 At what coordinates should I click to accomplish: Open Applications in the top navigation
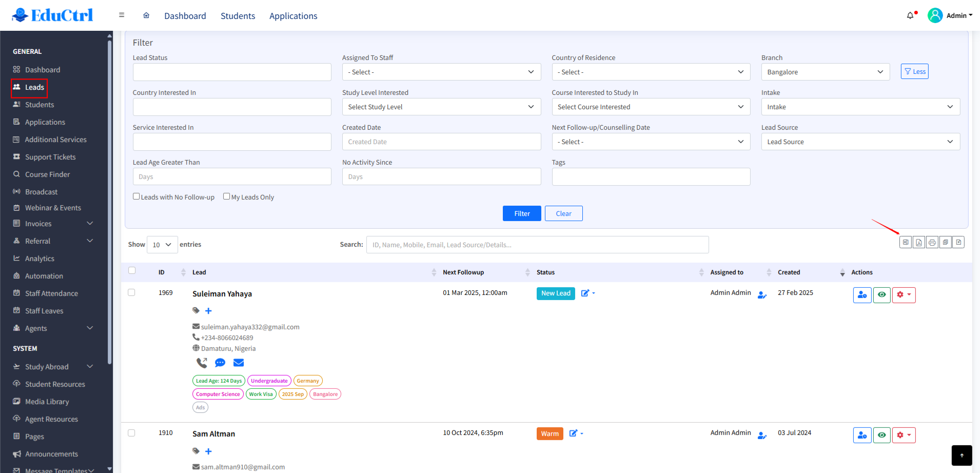coord(293,16)
